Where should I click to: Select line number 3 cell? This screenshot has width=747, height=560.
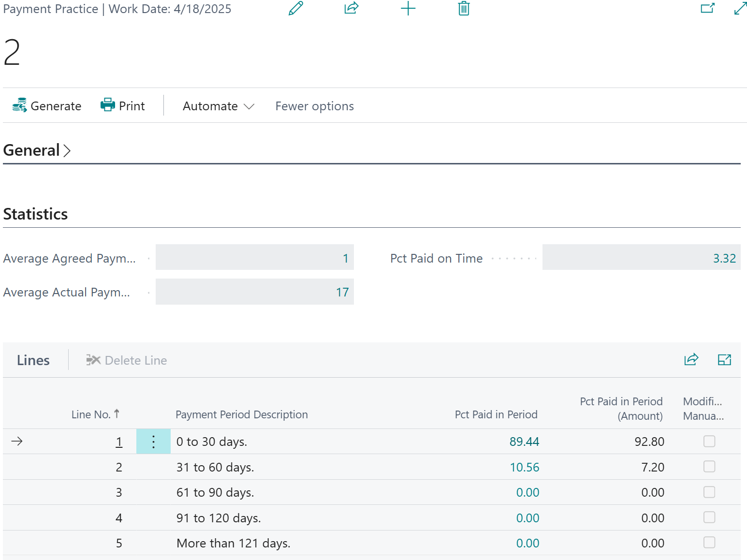point(119,492)
